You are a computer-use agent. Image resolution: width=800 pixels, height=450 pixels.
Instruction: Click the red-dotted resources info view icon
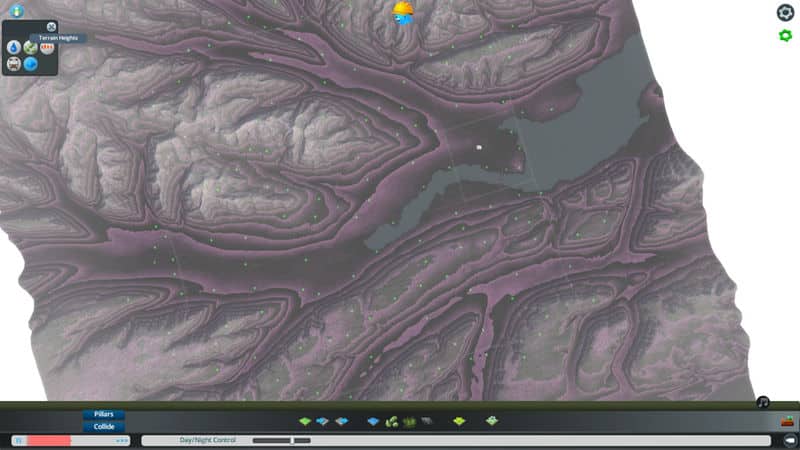tap(46, 47)
